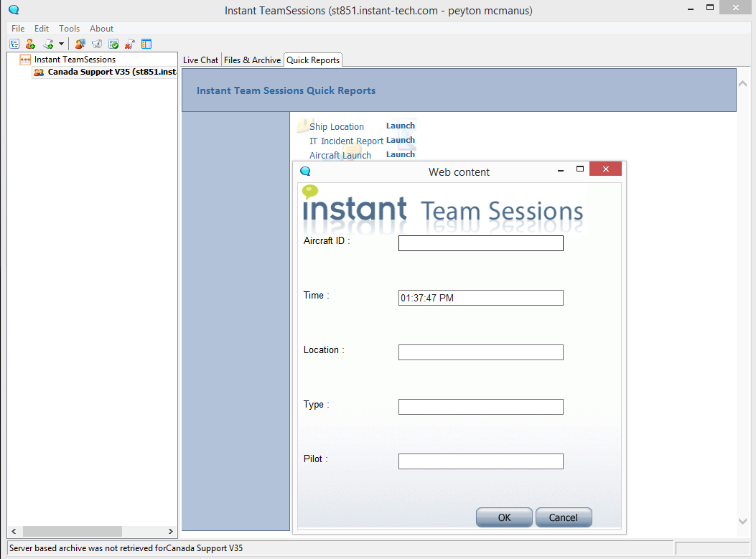Click the left arrow of the tree pane scrollbar

[x=14, y=531]
